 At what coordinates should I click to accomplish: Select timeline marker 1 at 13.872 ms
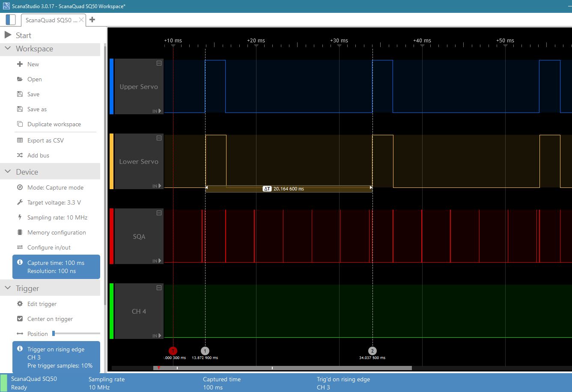click(205, 350)
